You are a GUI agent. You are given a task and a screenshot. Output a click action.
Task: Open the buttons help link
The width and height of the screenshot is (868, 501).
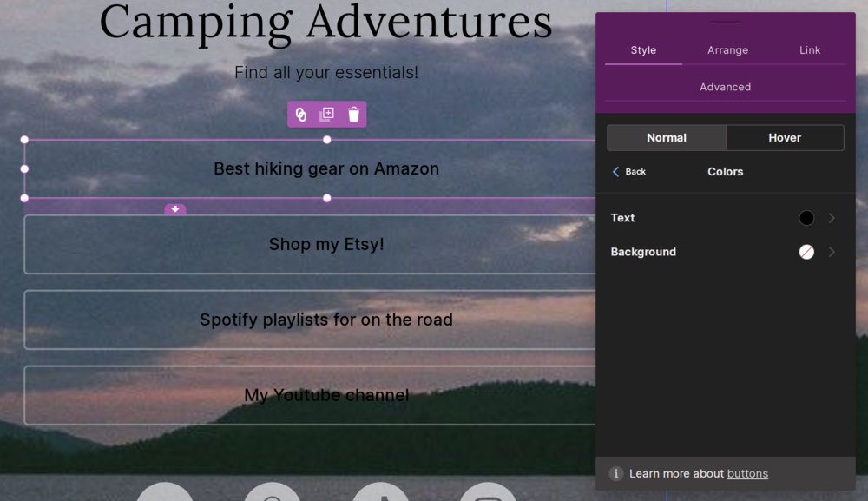click(x=747, y=474)
